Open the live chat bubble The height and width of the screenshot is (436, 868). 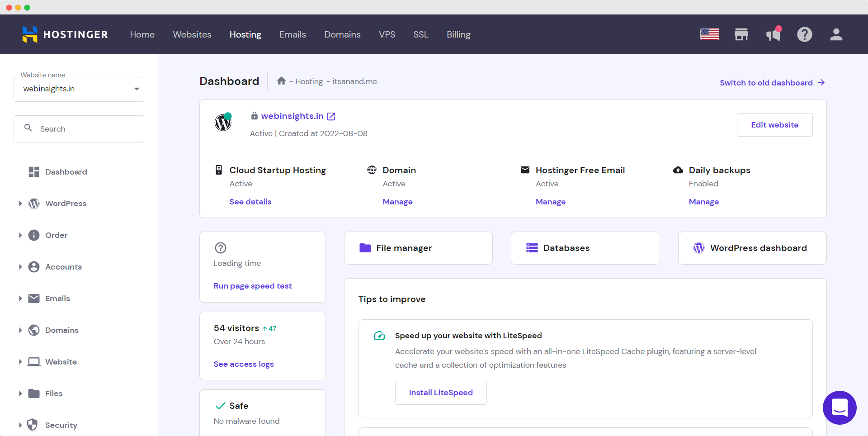point(840,408)
